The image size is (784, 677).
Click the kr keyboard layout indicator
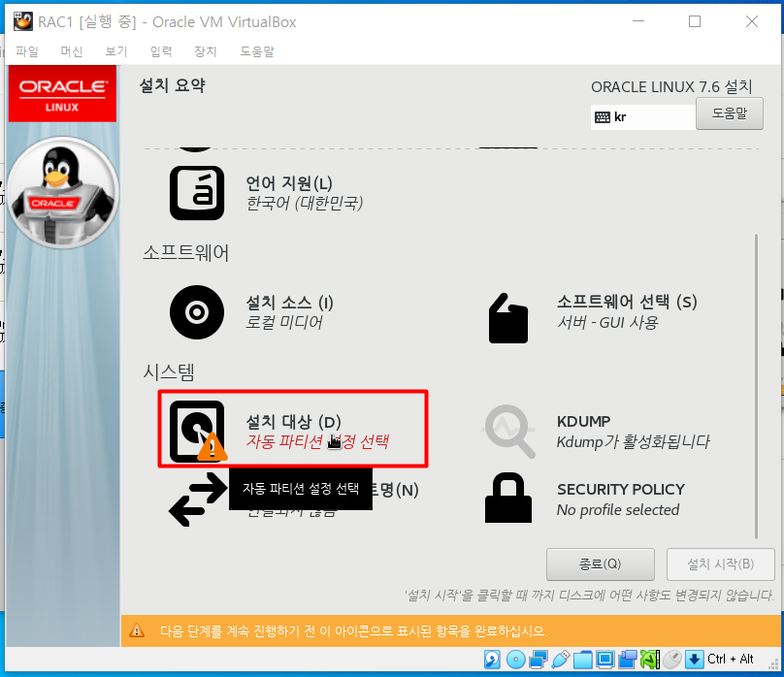tap(610, 117)
